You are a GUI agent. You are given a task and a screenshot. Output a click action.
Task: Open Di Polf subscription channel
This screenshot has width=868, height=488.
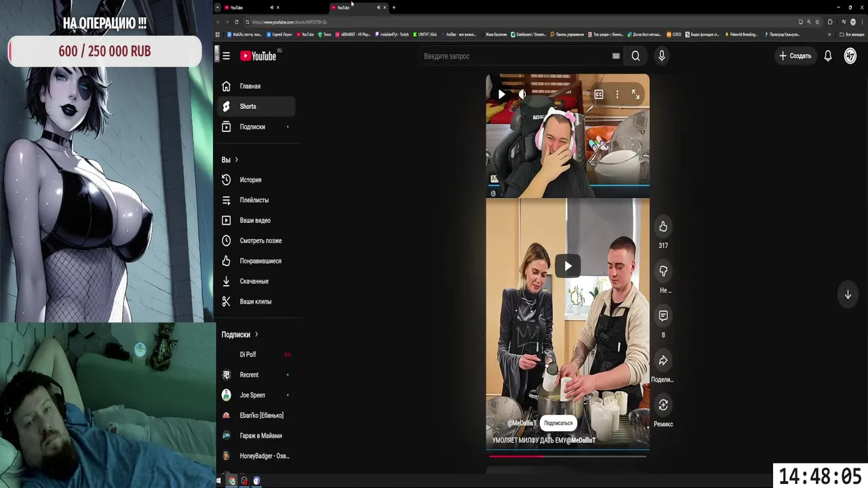point(256,354)
